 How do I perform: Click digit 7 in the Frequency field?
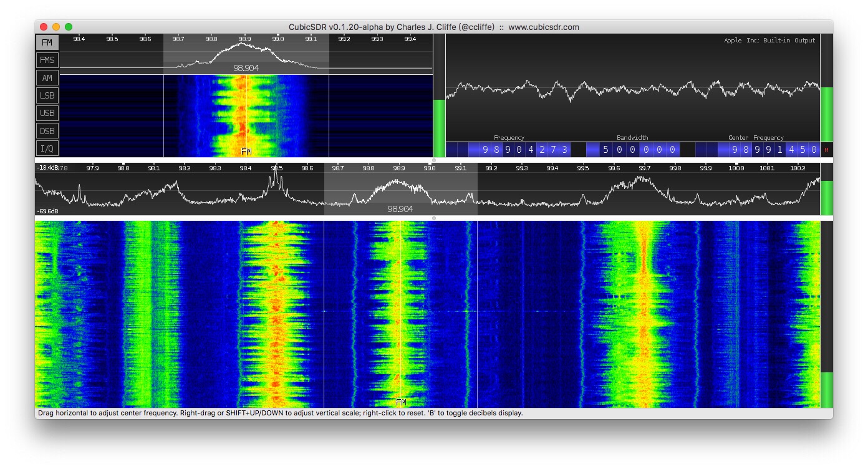(552, 150)
